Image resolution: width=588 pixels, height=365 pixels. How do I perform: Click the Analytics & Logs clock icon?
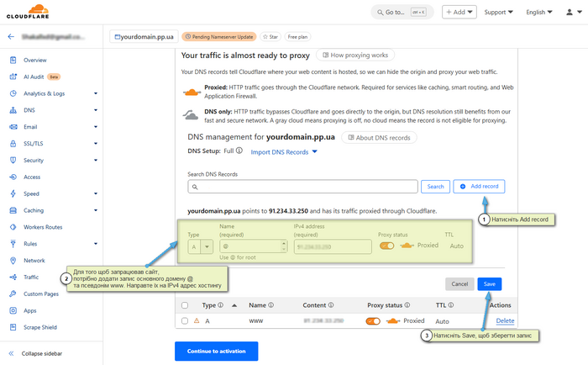tap(13, 93)
